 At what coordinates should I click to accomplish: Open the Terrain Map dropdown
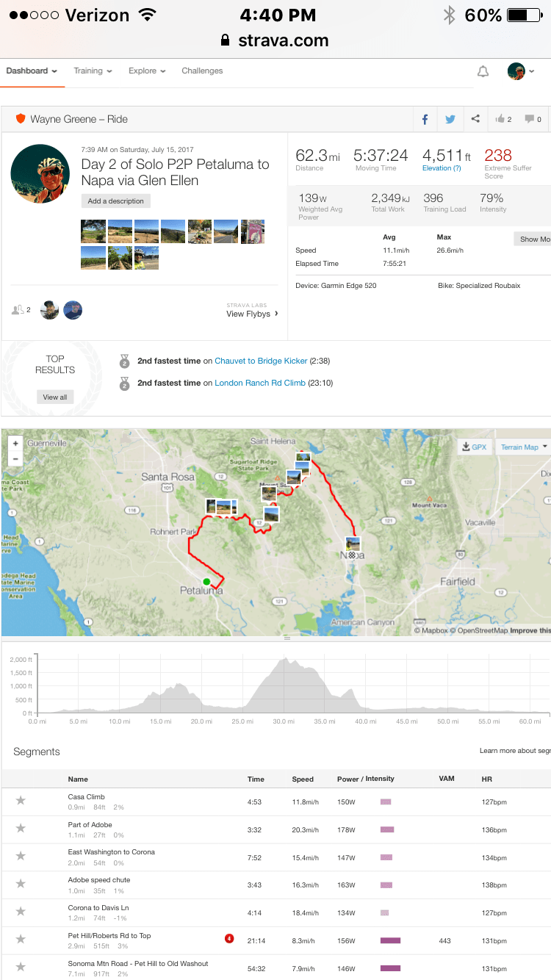coord(523,447)
